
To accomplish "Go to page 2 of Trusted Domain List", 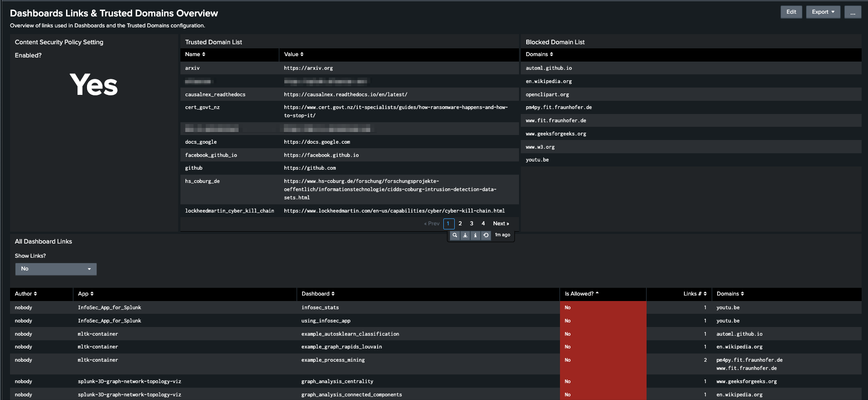I will [460, 223].
